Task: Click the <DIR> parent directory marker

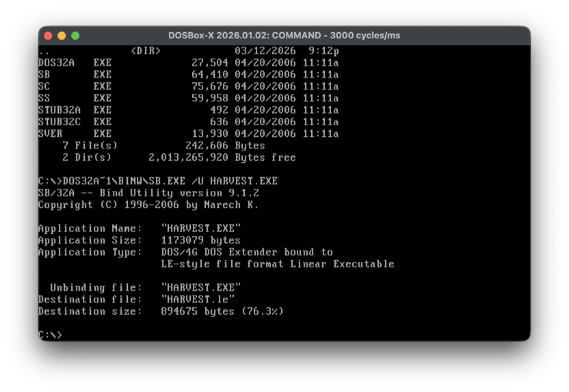Action: click(x=145, y=51)
